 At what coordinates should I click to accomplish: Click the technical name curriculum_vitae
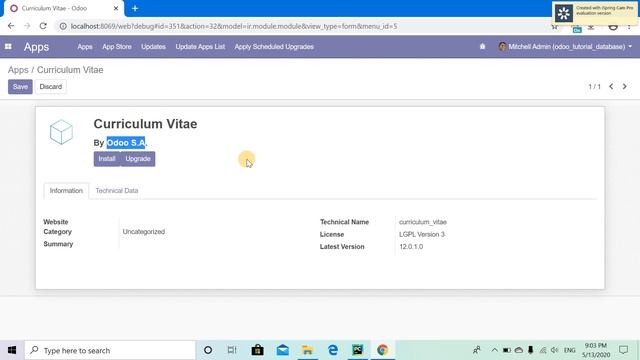[x=423, y=222]
